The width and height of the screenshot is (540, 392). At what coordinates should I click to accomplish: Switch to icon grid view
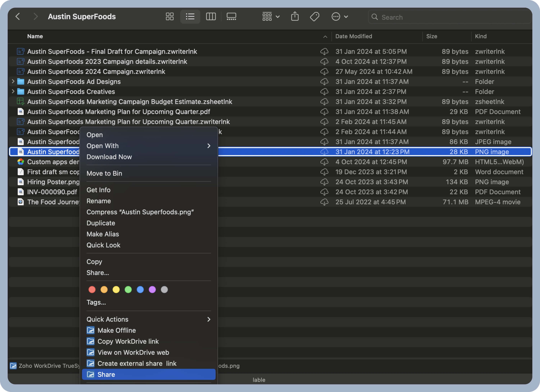pyautogui.click(x=170, y=17)
